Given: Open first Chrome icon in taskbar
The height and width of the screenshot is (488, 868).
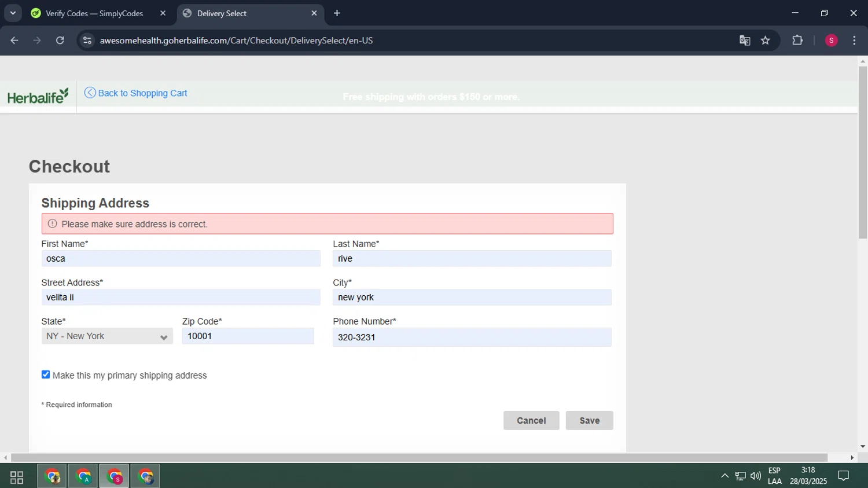Looking at the screenshot, I should [53, 477].
